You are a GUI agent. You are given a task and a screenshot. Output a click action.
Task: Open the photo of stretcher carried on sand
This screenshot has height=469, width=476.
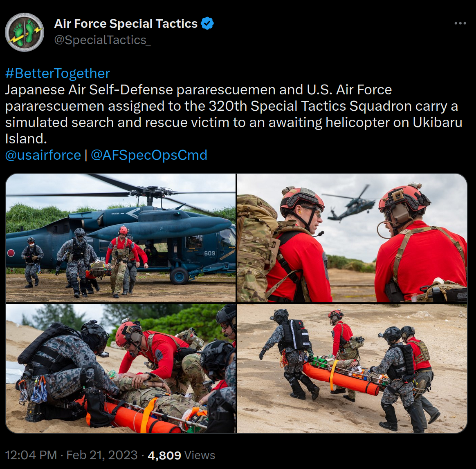pyautogui.click(x=352, y=368)
